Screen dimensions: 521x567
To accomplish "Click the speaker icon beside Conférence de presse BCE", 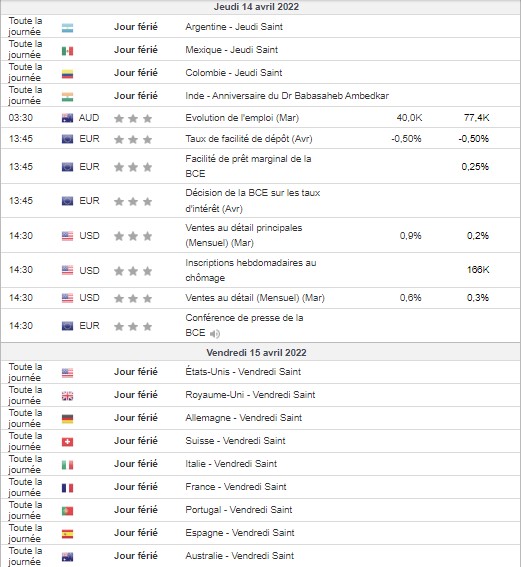I will 215,333.
